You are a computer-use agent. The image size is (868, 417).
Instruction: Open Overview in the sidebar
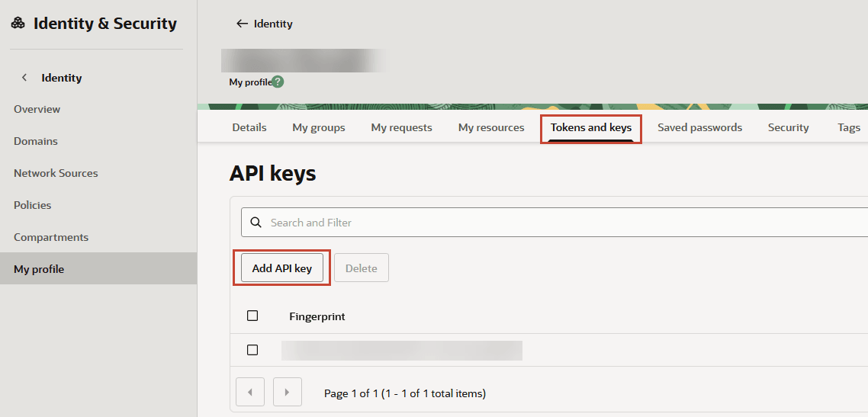click(37, 109)
